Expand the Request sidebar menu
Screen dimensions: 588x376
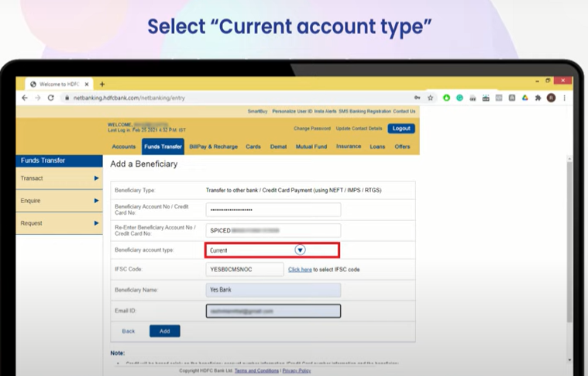coord(59,223)
